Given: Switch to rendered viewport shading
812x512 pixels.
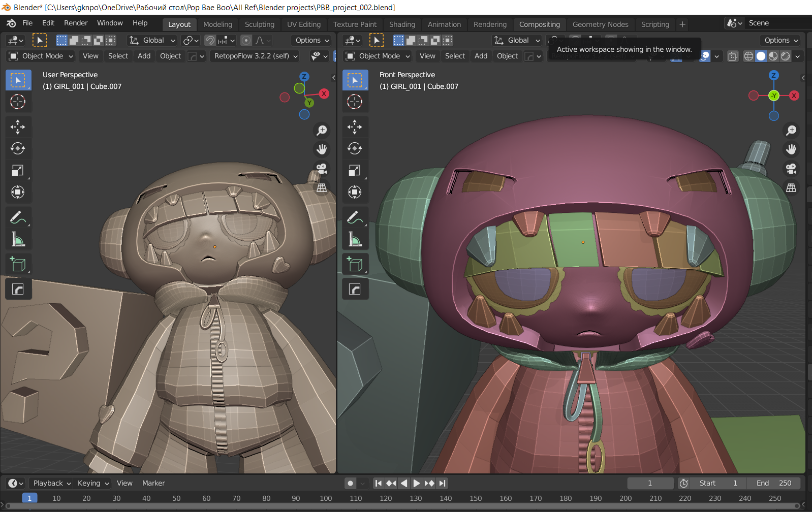Looking at the screenshot, I should pyautogui.click(x=785, y=56).
